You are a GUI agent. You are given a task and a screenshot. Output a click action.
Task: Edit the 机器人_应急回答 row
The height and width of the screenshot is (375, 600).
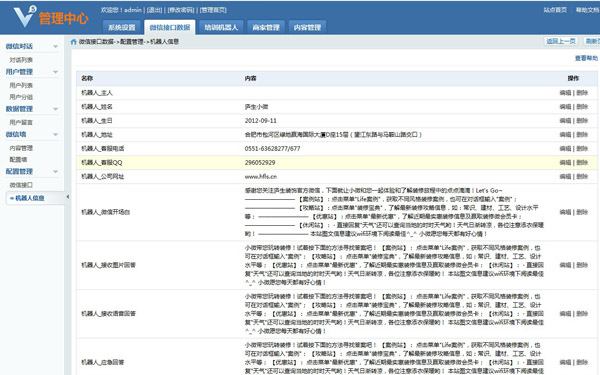[x=565, y=362]
